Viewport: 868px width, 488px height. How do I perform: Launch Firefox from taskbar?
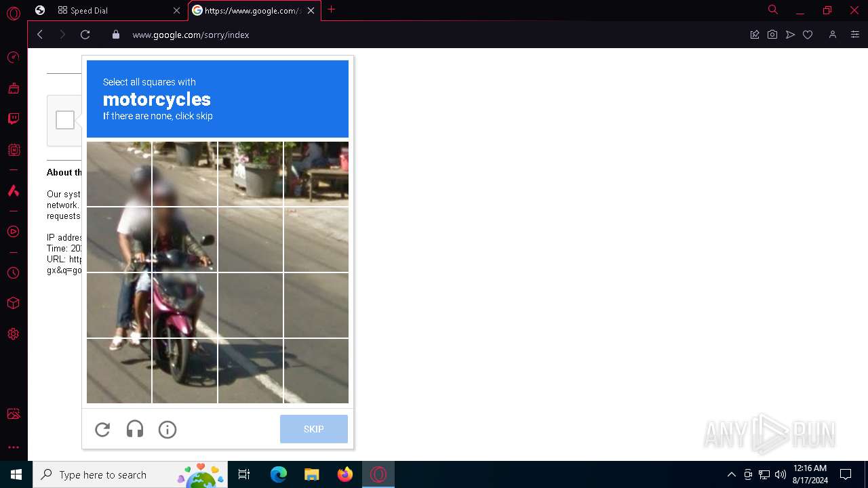(x=344, y=474)
